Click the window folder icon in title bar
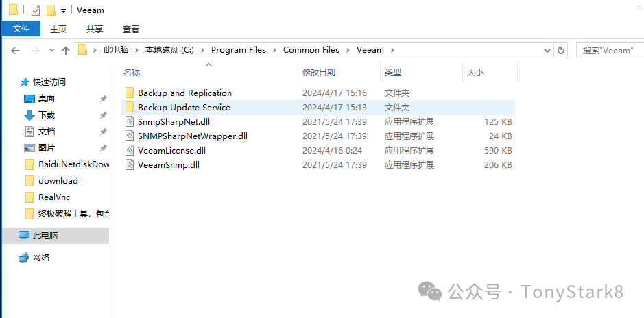 13,10
